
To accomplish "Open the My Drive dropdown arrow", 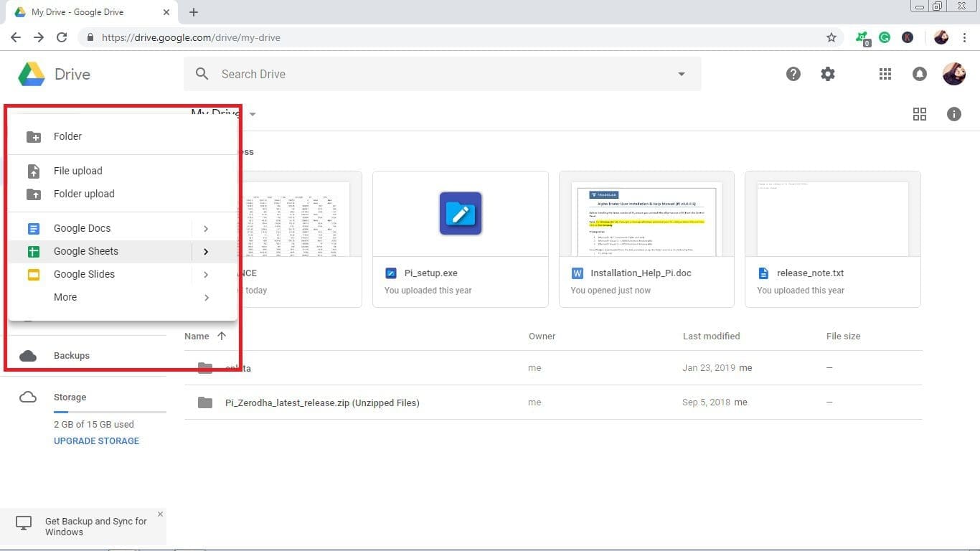I will [x=253, y=114].
